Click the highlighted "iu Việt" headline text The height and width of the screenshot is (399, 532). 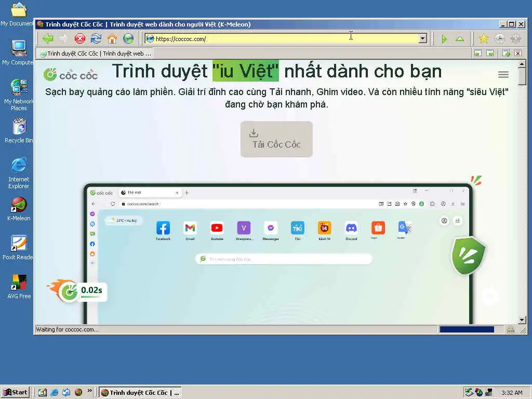(246, 71)
